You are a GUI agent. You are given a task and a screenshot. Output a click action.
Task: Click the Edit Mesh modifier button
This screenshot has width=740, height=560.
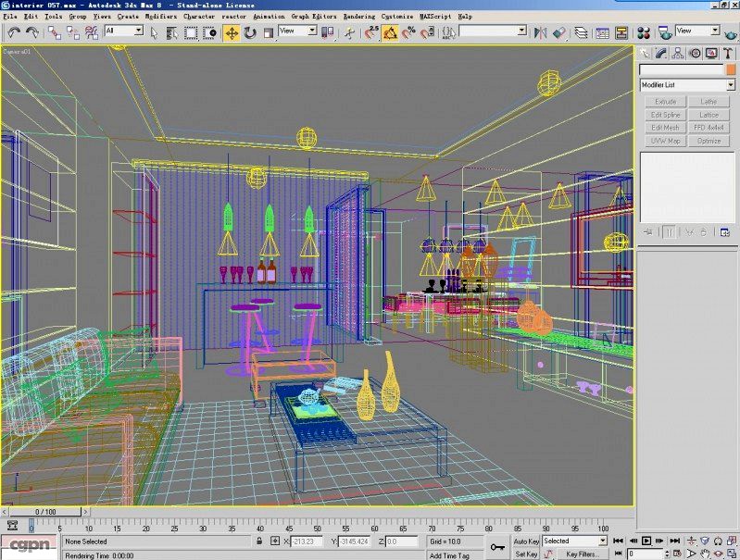tap(665, 128)
